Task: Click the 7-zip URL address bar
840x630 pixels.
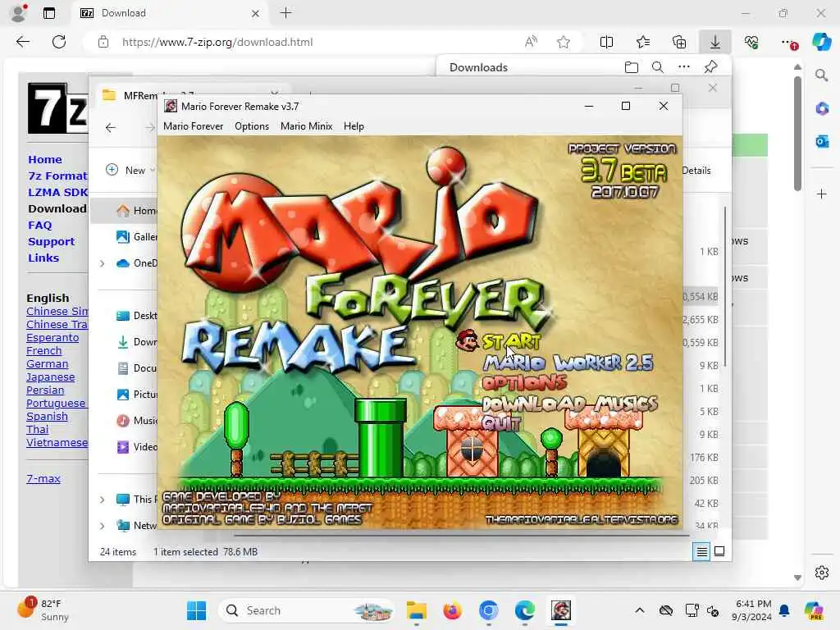Action: [x=217, y=42]
